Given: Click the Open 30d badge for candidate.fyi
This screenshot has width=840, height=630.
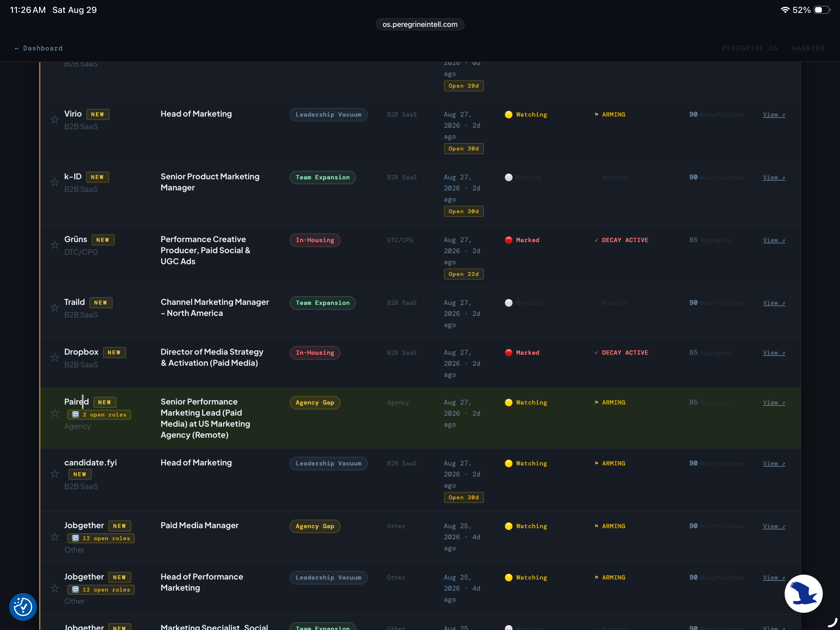Looking at the screenshot, I should click(x=464, y=497).
